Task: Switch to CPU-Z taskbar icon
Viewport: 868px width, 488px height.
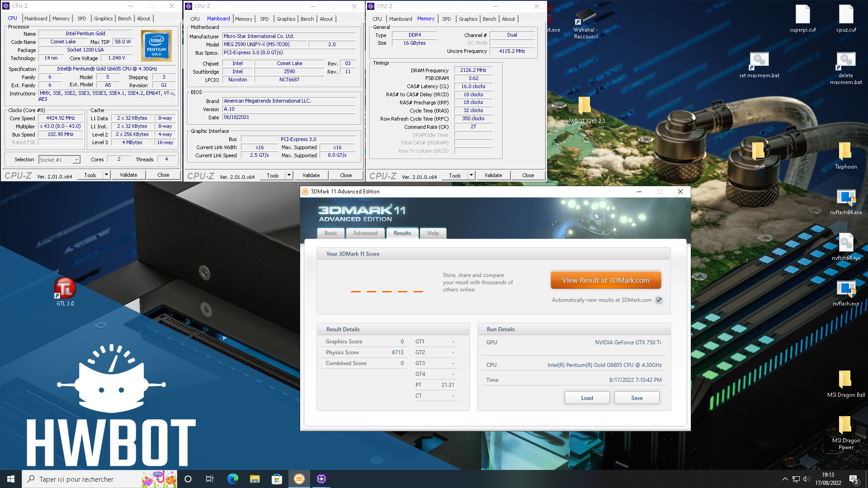Action: pos(321,479)
